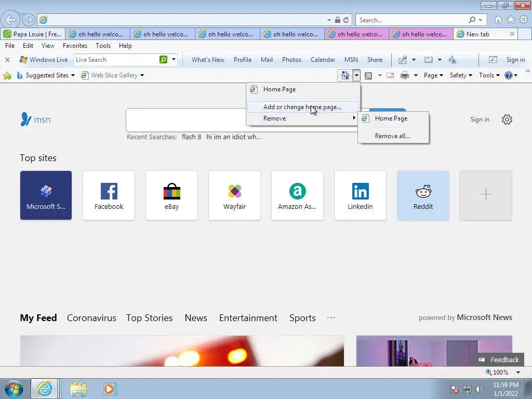Click the volume speaker icon in system tray
532x399 pixels.
[x=479, y=389]
